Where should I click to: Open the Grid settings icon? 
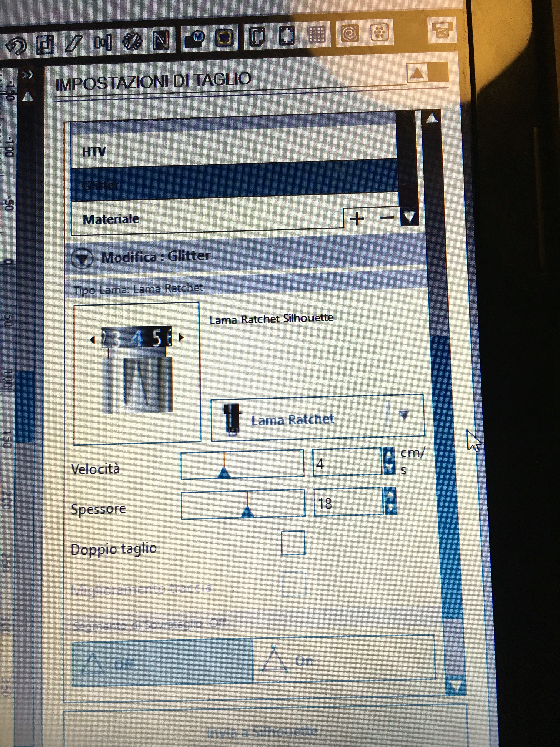(x=316, y=34)
